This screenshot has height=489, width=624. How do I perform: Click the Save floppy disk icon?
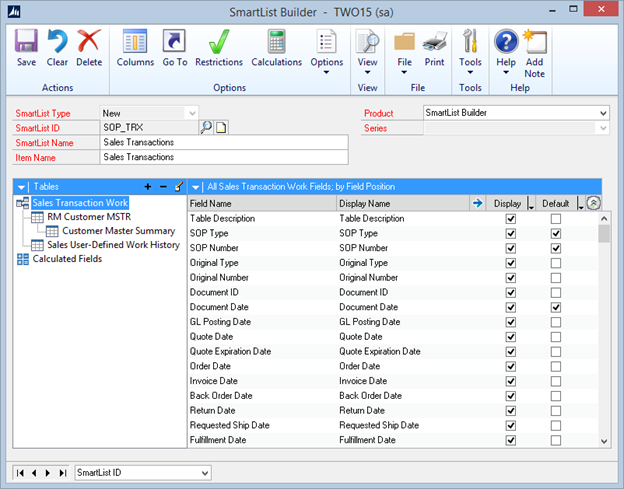pos(26,41)
